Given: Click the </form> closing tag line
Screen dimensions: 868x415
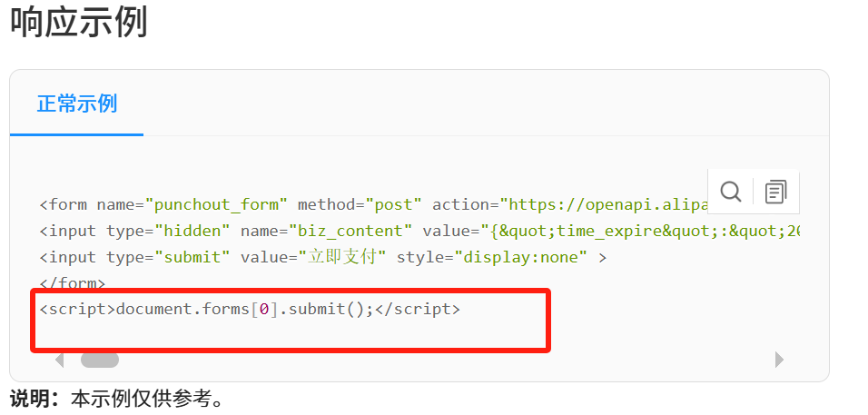Looking at the screenshot, I should (72, 283).
